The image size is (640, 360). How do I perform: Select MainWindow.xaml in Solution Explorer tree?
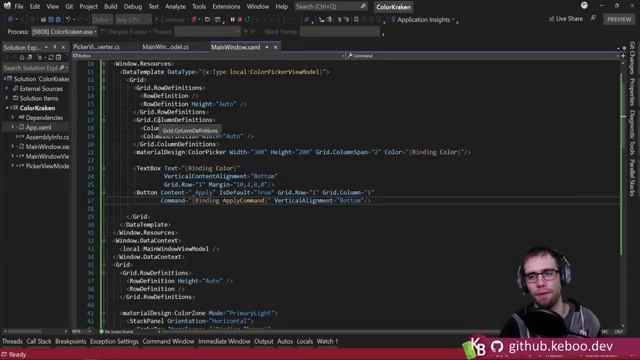47,147
